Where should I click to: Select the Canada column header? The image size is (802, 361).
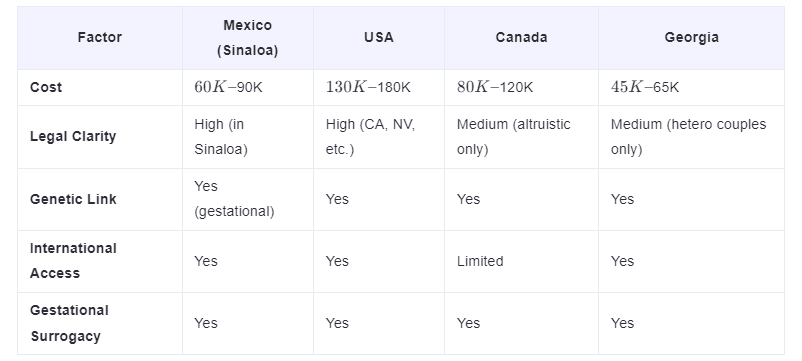(521, 37)
